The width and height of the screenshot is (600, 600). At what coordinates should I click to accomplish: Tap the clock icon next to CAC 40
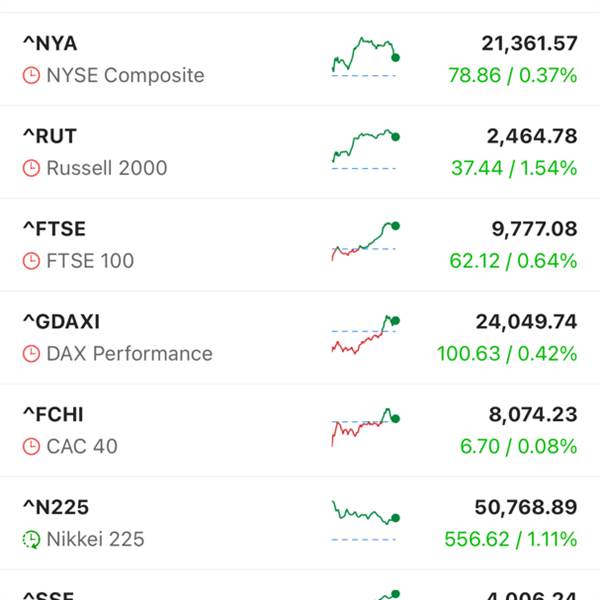(x=32, y=447)
